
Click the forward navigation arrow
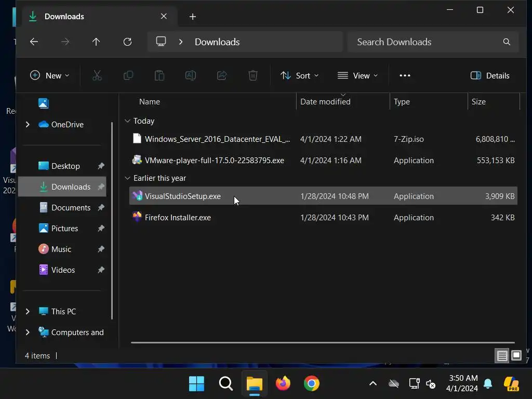(x=65, y=42)
